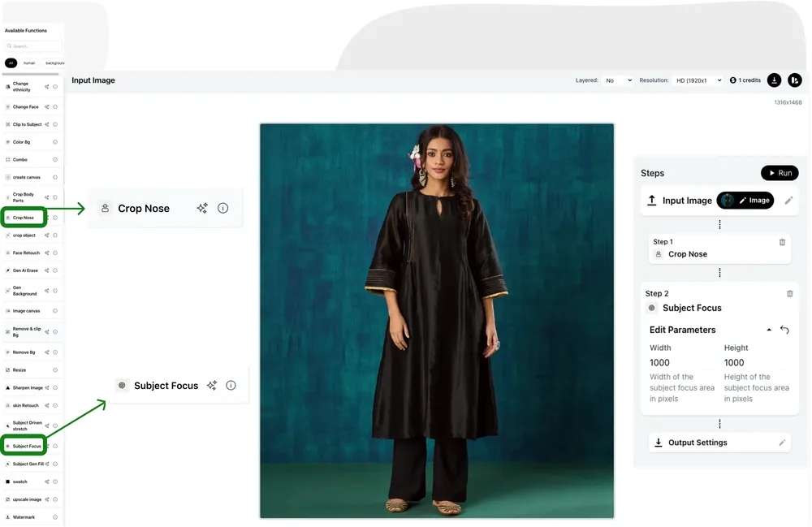Click sparkle icon for Change Face
The width and height of the screenshot is (812, 527).
point(46,107)
